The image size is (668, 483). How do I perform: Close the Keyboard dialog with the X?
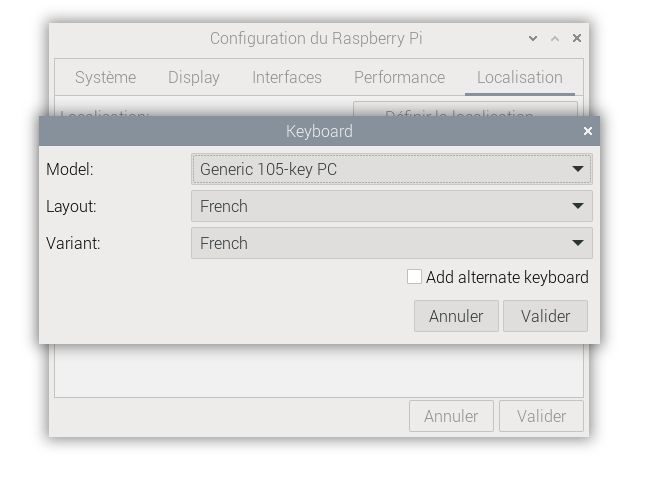click(588, 131)
